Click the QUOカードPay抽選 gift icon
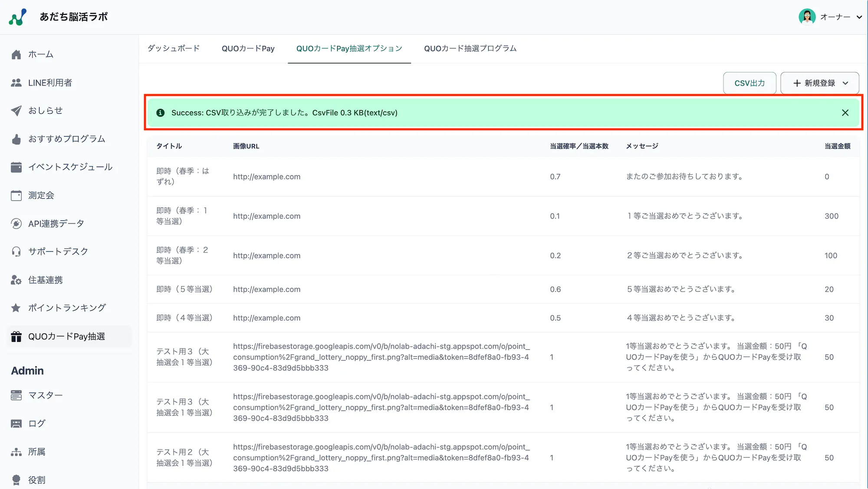868x489 pixels. click(x=16, y=336)
